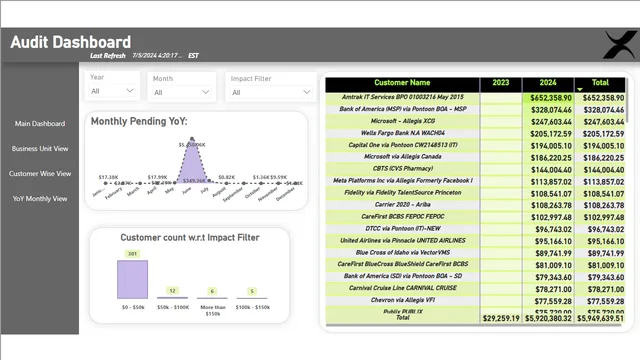Open the Main Dashboard page
The height and width of the screenshot is (360, 640).
(x=40, y=124)
